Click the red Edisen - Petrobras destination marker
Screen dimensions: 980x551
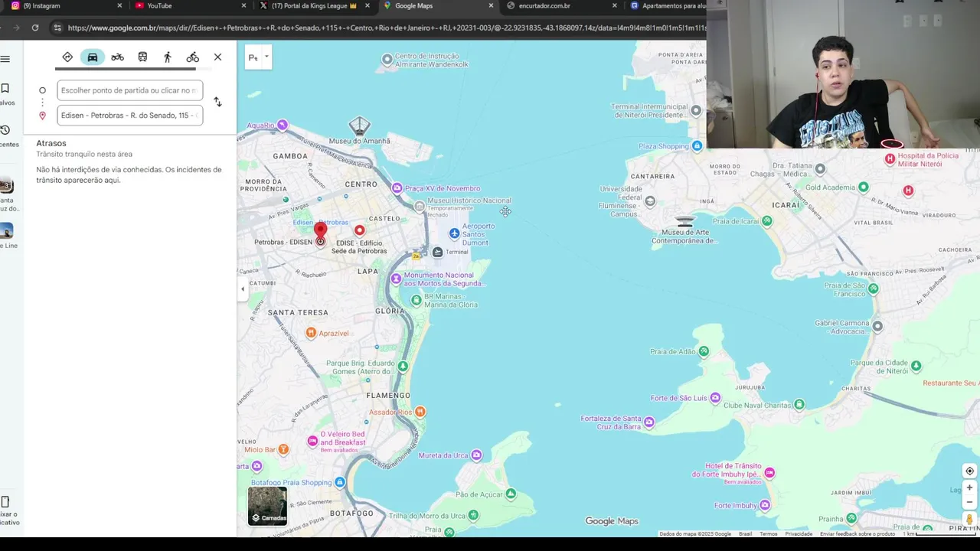click(x=320, y=230)
